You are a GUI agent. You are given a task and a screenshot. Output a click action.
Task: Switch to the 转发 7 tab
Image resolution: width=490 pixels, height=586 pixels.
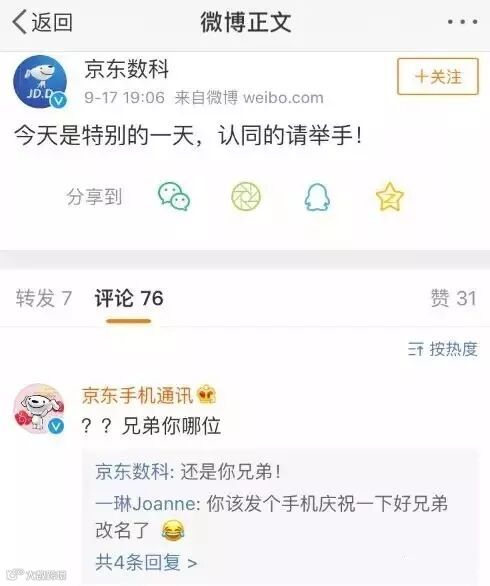43,298
